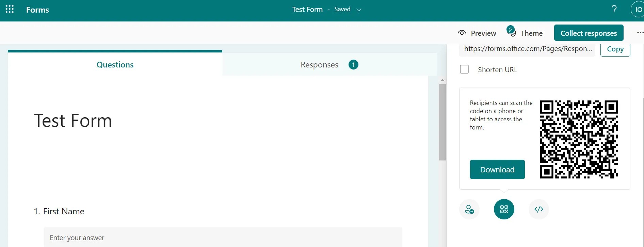Click the Preview eye icon

coord(462,33)
